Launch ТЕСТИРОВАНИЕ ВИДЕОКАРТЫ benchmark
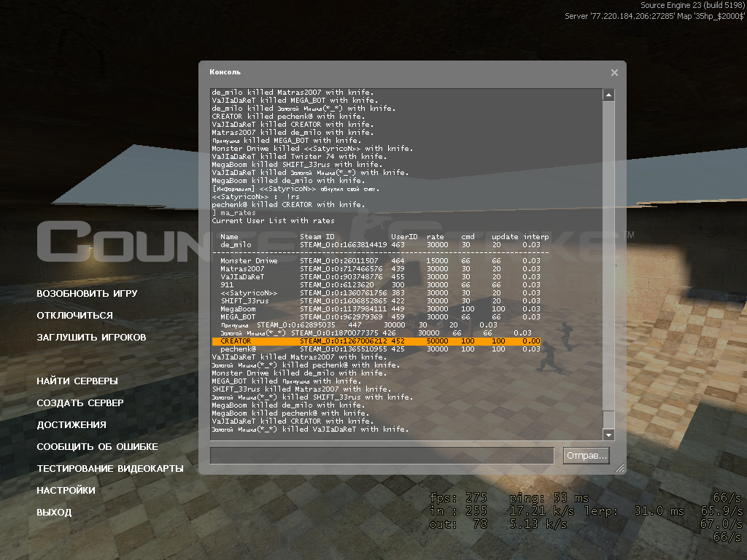The height and width of the screenshot is (560, 747). (x=110, y=469)
